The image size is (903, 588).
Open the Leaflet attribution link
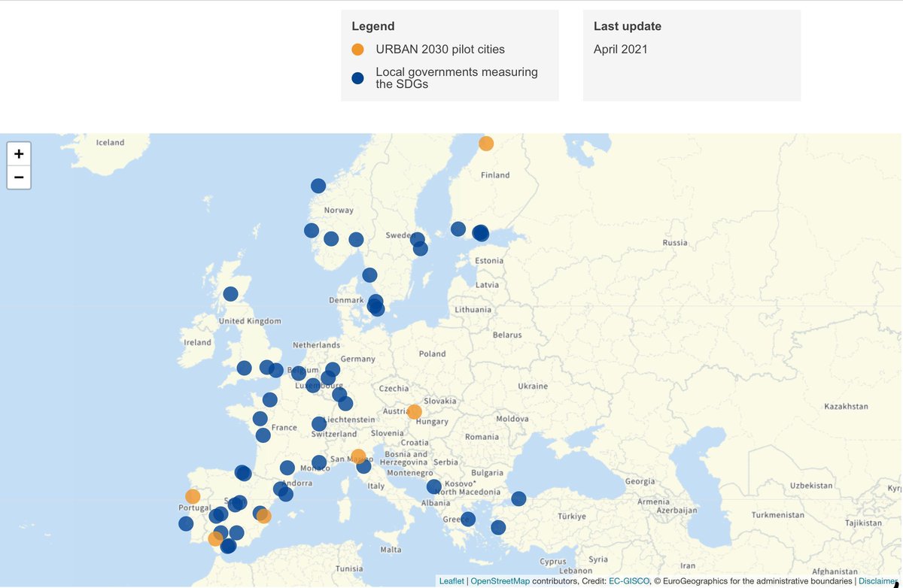(451, 580)
